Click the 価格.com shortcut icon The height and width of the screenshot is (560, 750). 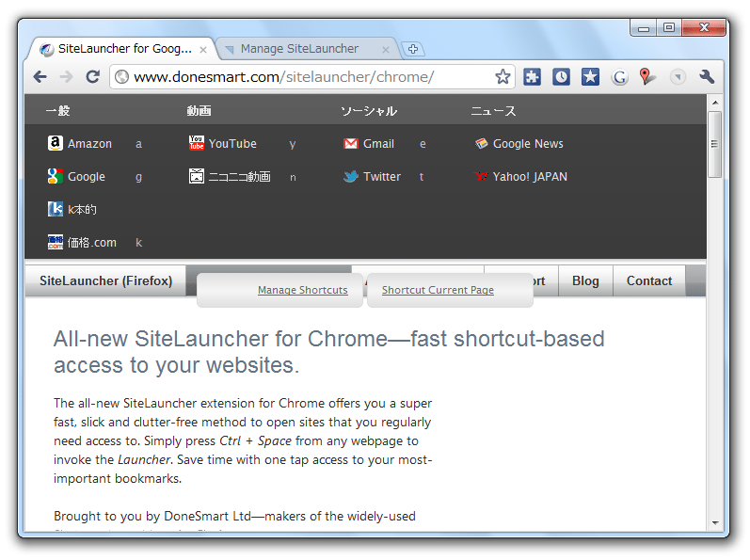(x=55, y=242)
